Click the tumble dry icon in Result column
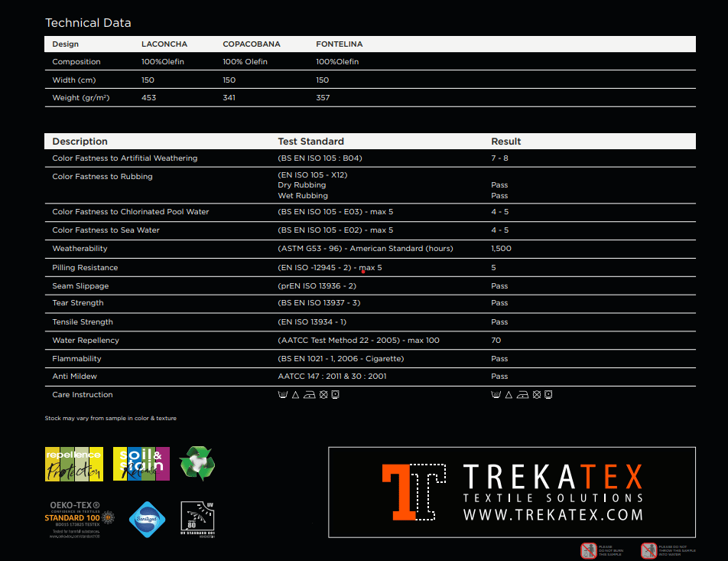 pyautogui.click(x=548, y=395)
